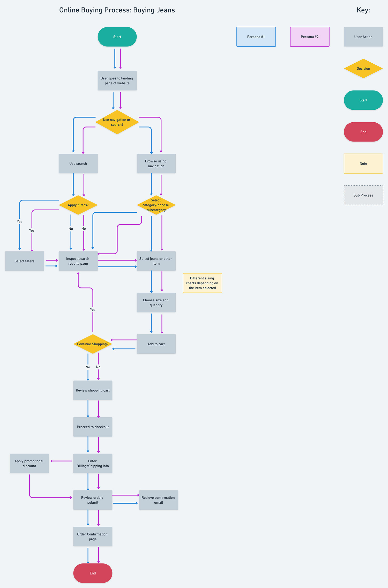Click the 'Apply promotional discount' box

click(x=29, y=463)
